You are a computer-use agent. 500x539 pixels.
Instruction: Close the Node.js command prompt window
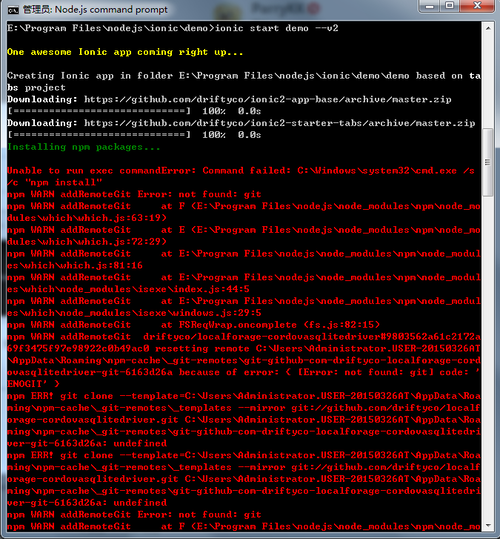tap(477, 6)
